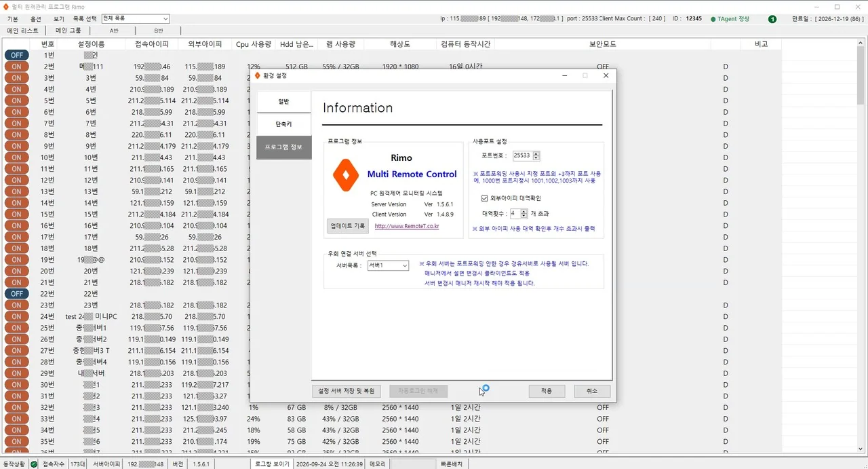Click the 만료일 2026-12-19 text
868x469 pixels.
[827, 19]
